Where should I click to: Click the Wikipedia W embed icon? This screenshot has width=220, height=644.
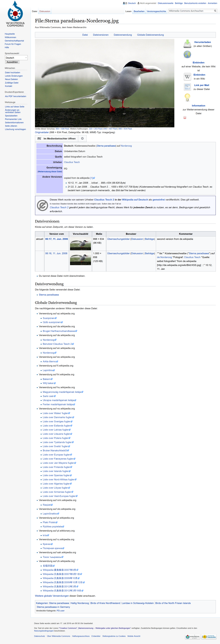point(187,76)
